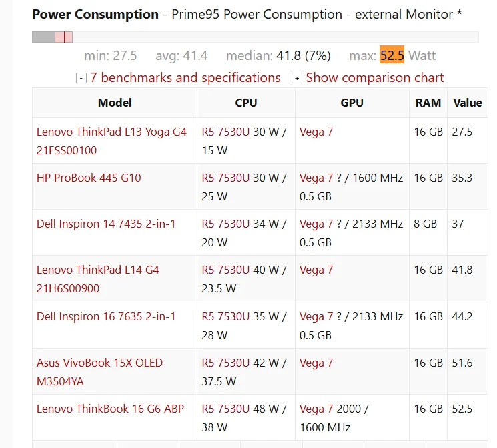Open Lenovo ThinkBook 16 G6 ABP link
Image resolution: width=497 pixels, height=448 pixels.
[x=110, y=409]
